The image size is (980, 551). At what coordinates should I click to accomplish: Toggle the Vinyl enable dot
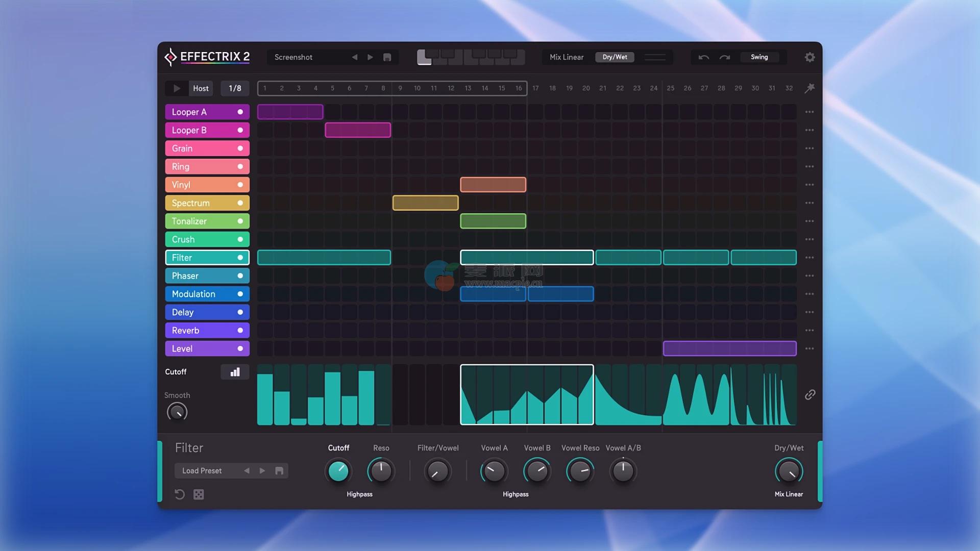(x=240, y=185)
